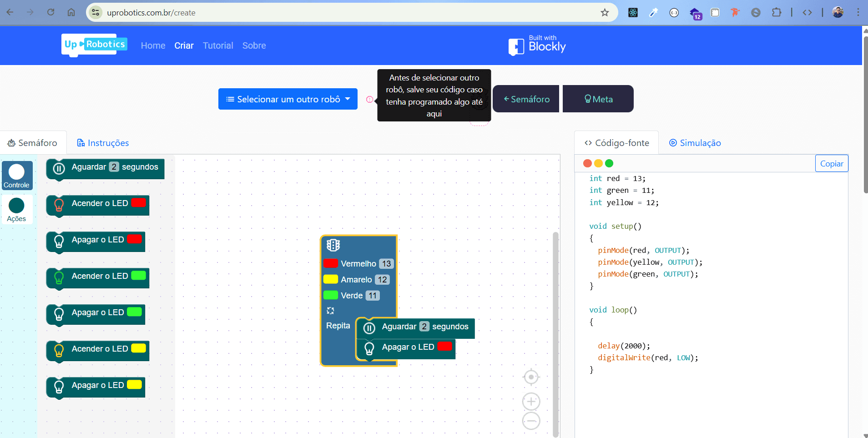Open the Tutorial navigation link
The image size is (868, 438).
[218, 45]
